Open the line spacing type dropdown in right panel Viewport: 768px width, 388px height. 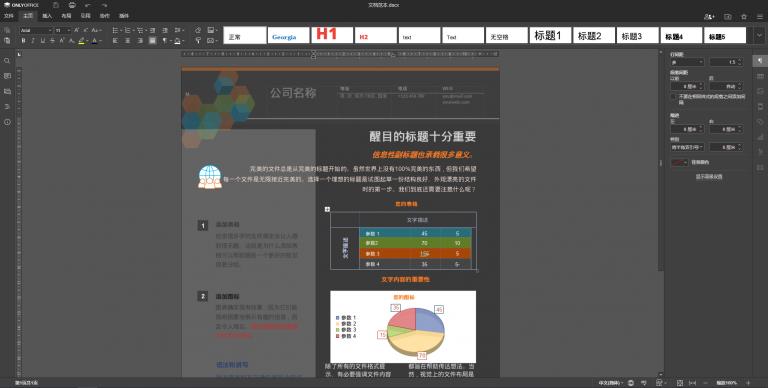coord(687,62)
